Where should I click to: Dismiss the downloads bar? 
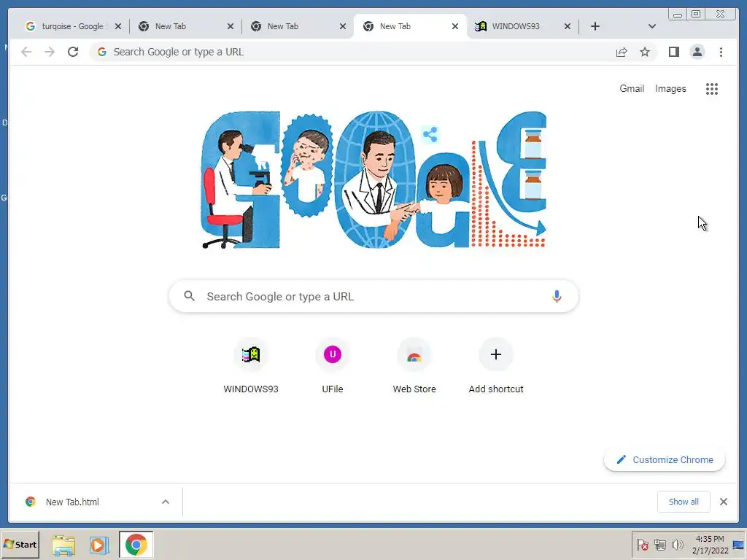(723, 502)
